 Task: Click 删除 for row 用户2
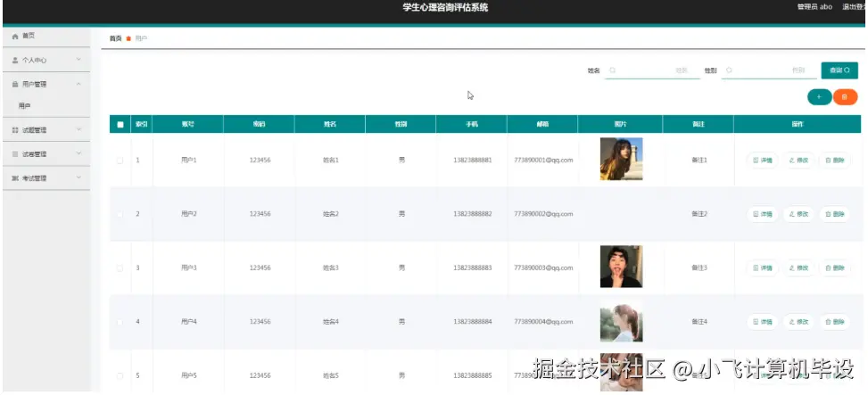tap(834, 214)
